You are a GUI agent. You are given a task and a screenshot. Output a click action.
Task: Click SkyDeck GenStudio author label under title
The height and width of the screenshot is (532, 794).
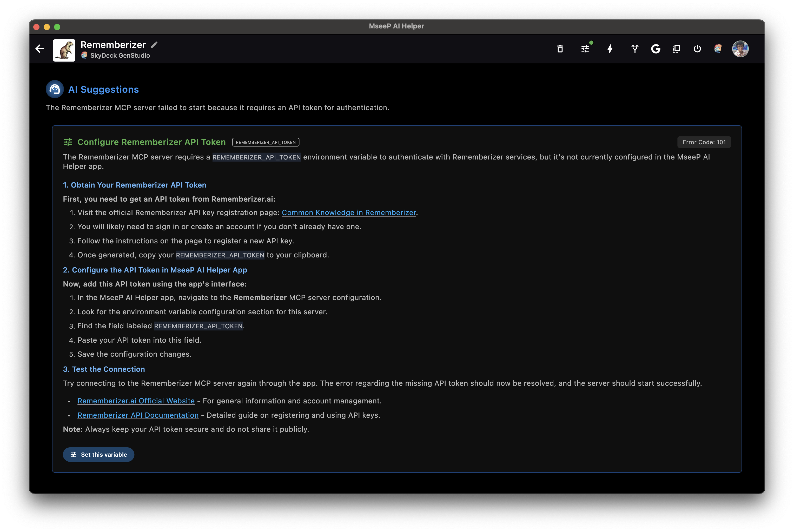tap(120, 56)
